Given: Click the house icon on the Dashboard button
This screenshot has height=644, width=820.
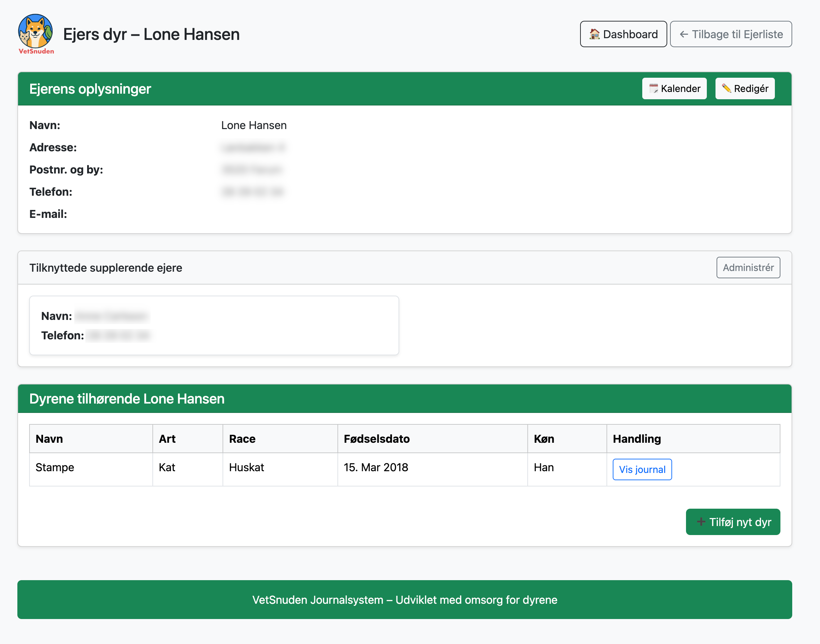Looking at the screenshot, I should 595,34.
